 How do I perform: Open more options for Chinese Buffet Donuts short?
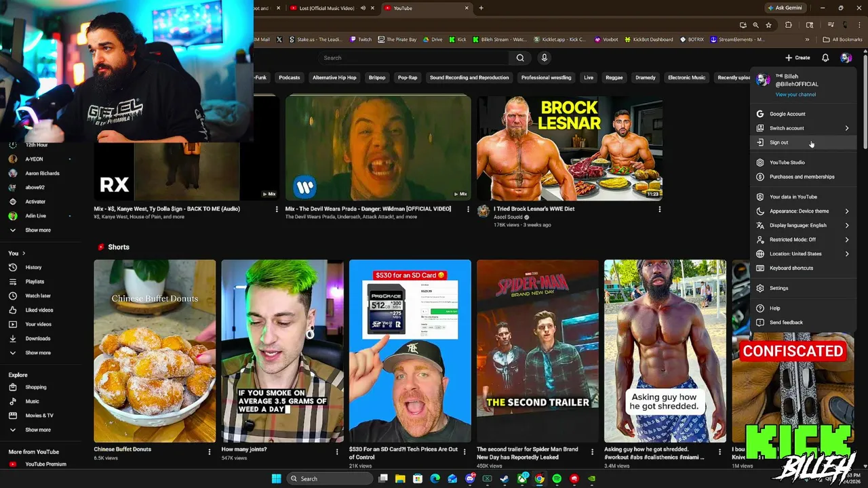tap(209, 451)
